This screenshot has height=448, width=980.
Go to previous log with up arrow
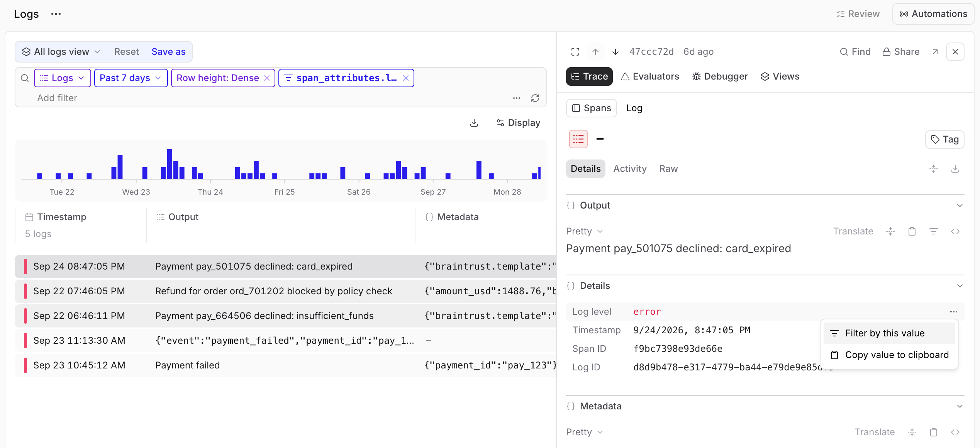click(595, 52)
